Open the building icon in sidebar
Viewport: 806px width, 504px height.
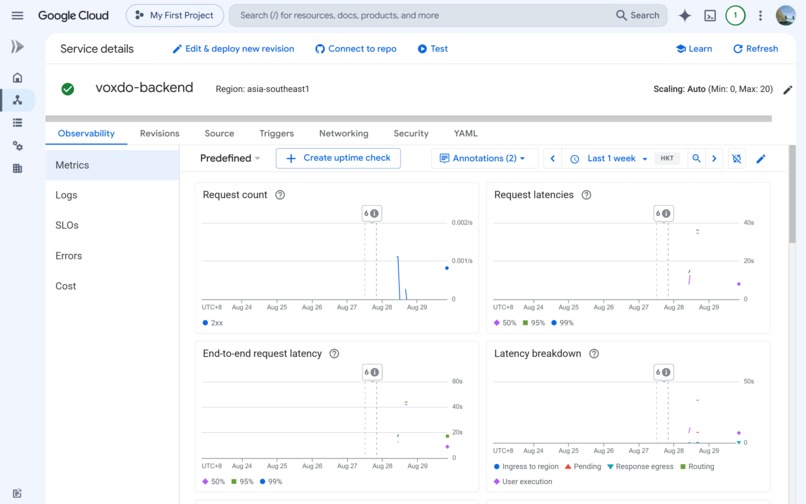[17, 168]
